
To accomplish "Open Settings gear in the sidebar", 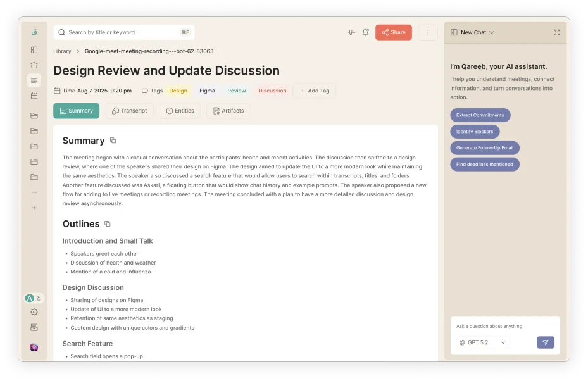I will pos(34,312).
